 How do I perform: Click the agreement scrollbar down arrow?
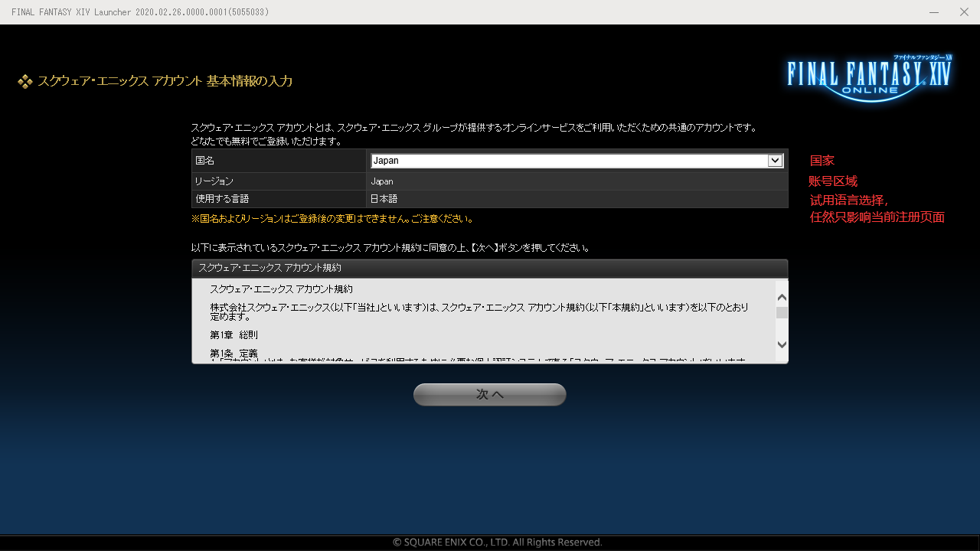(x=782, y=344)
